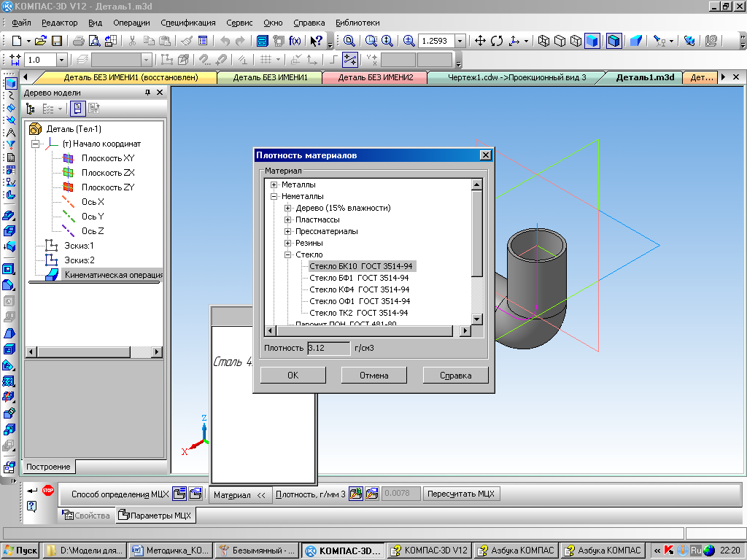The width and height of the screenshot is (747, 560).
Task: Select Эскиз:2 in the model tree
Action: point(79,260)
